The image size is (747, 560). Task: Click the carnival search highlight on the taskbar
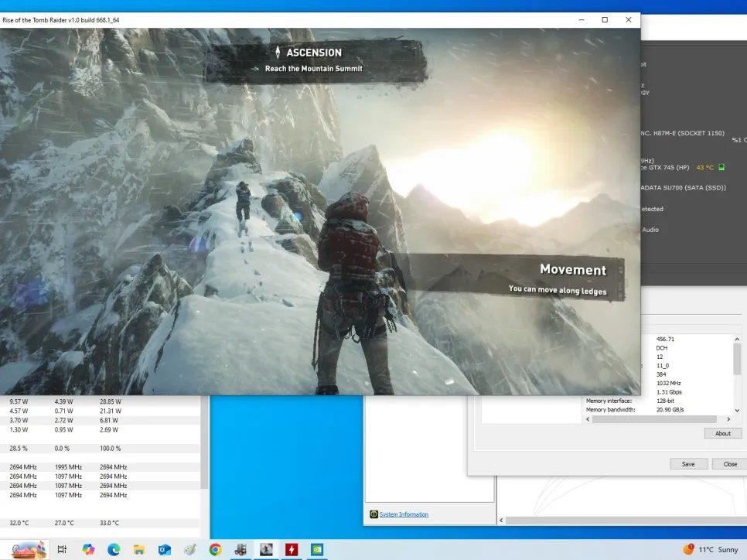point(29,549)
